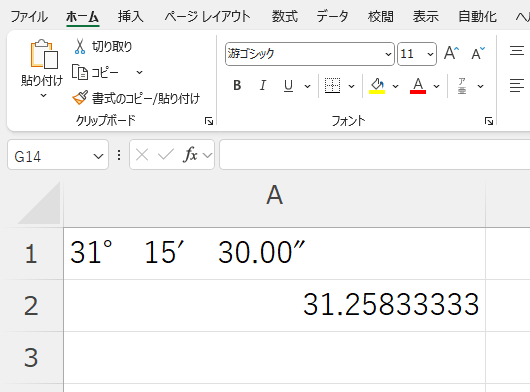Select the Format Painter brush icon
Screen dimensions: 530x392
coord(80,98)
